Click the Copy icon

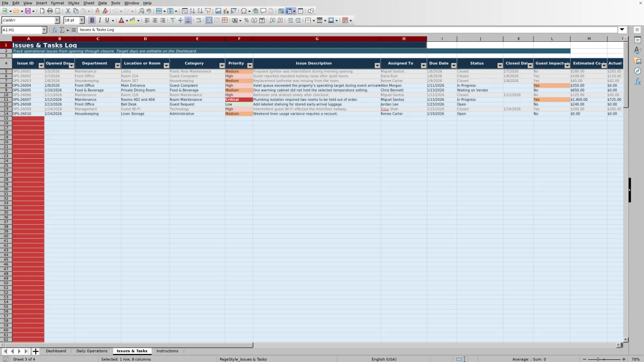pos(76,11)
